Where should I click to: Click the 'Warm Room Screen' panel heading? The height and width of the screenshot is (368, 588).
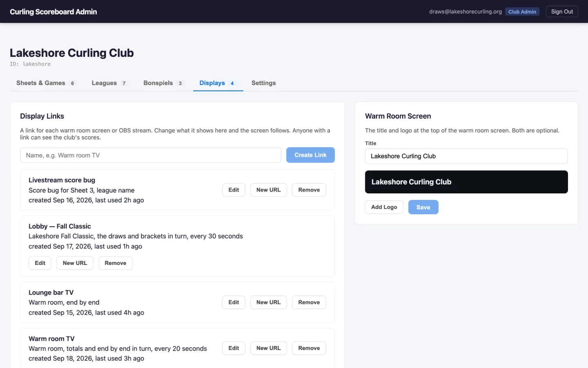pos(398,116)
